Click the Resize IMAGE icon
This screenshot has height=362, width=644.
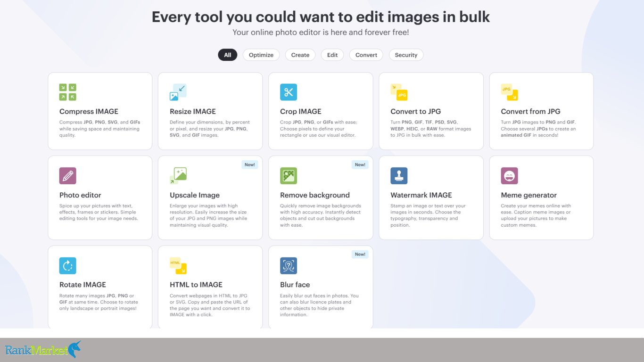[x=178, y=92]
